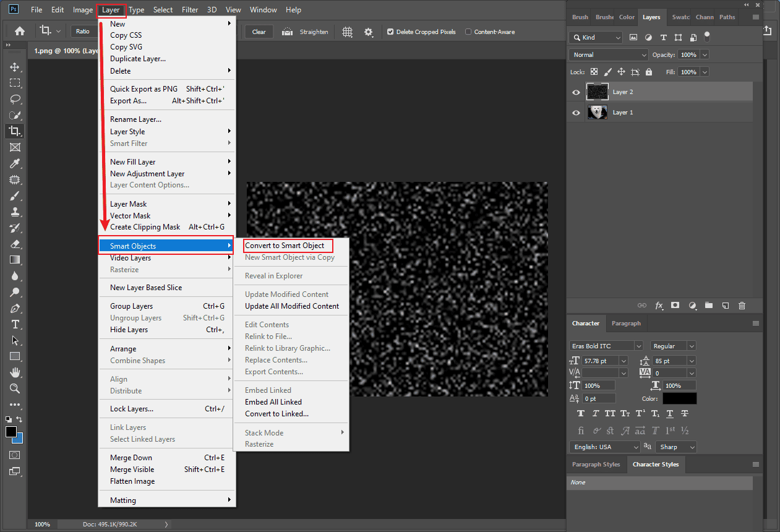Hide Layer 1 visibility
Screen dimensions: 780x532
(x=575, y=112)
